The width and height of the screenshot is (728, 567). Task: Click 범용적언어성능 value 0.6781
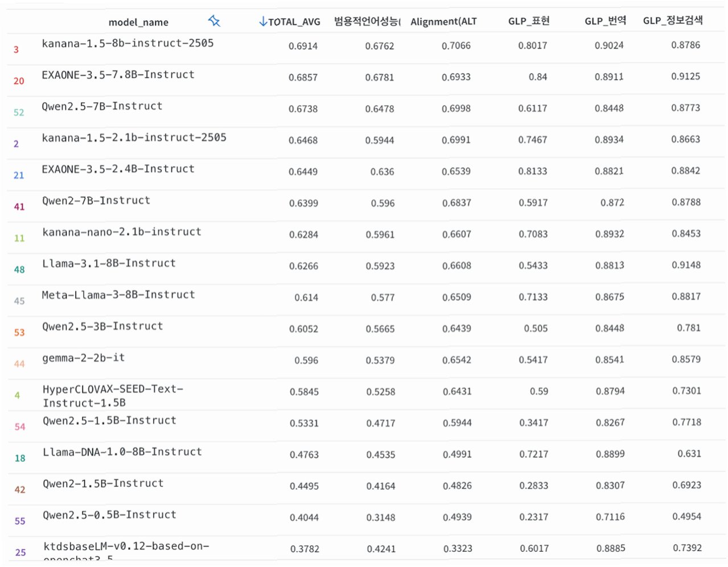click(x=380, y=77)
